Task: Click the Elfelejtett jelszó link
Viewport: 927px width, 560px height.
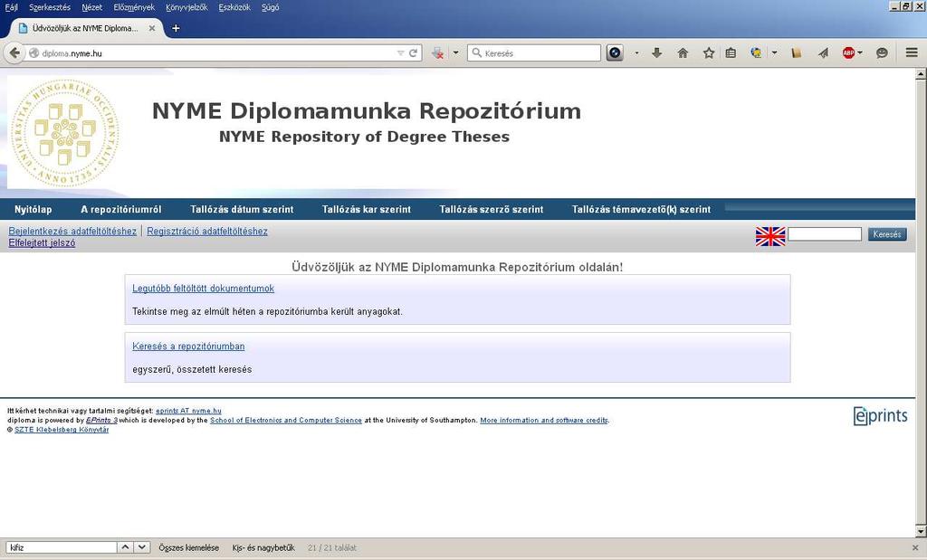Action: coord(42,242)
